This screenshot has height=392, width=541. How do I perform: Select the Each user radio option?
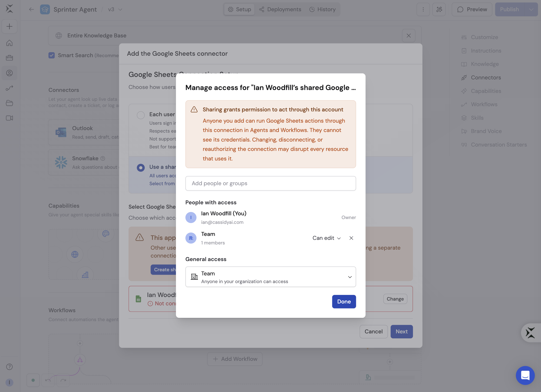click(141, 115)
